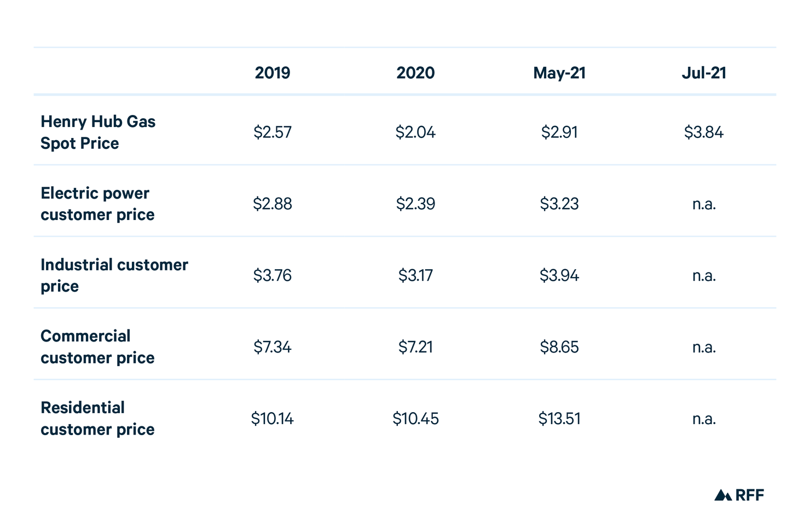Click the Residential customer price row label
The height and width of the screenshot is (532, 810).
pos(97,419)
